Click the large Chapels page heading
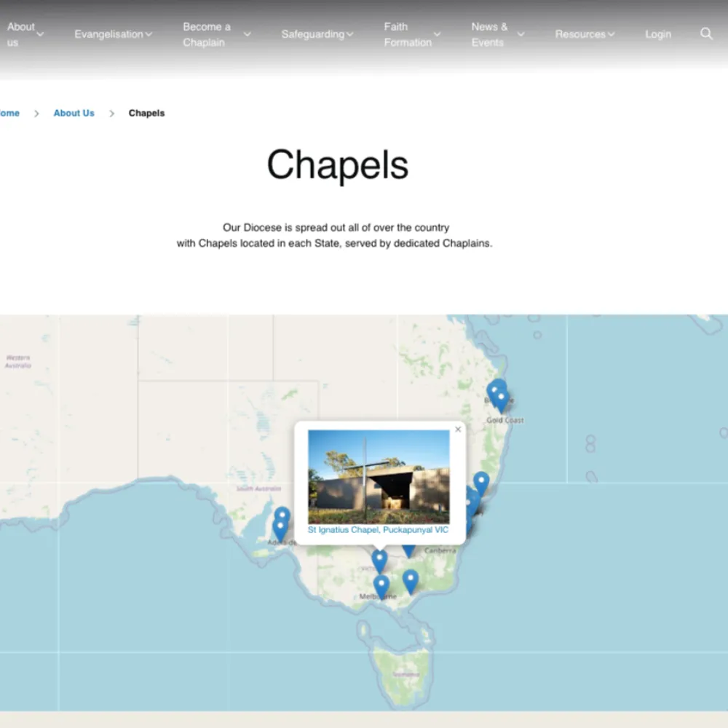Image resolution: width=728 pixels, height=728 pixels. pyautogui.click(x=338, y=165)
